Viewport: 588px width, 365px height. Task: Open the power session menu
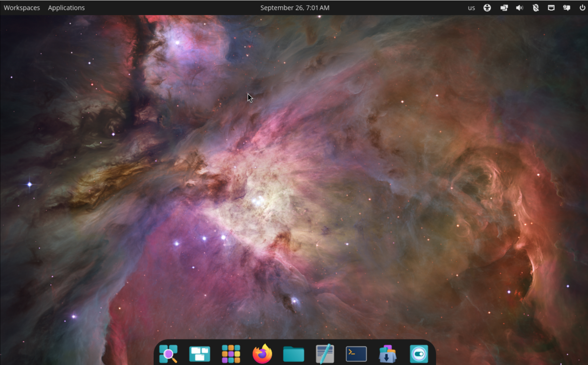click(x=582, y=7)
